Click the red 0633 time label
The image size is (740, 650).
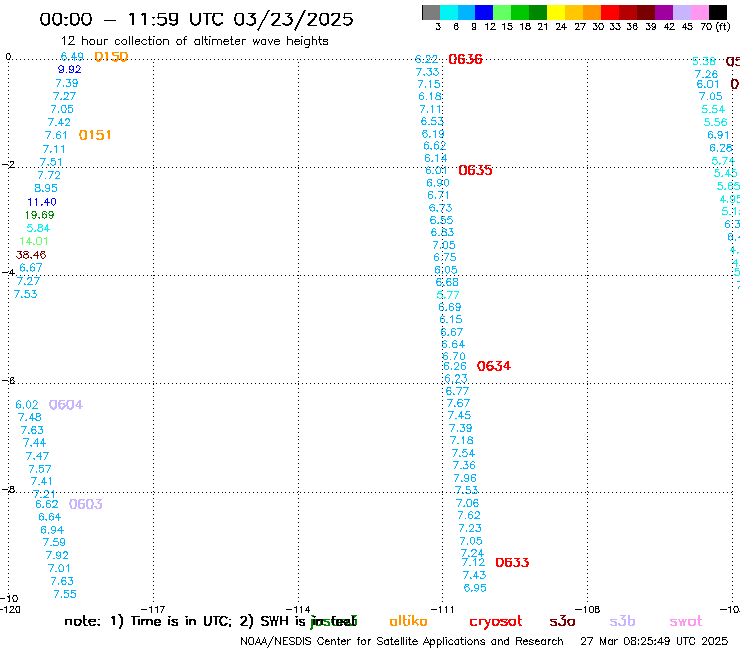point(512,562)
